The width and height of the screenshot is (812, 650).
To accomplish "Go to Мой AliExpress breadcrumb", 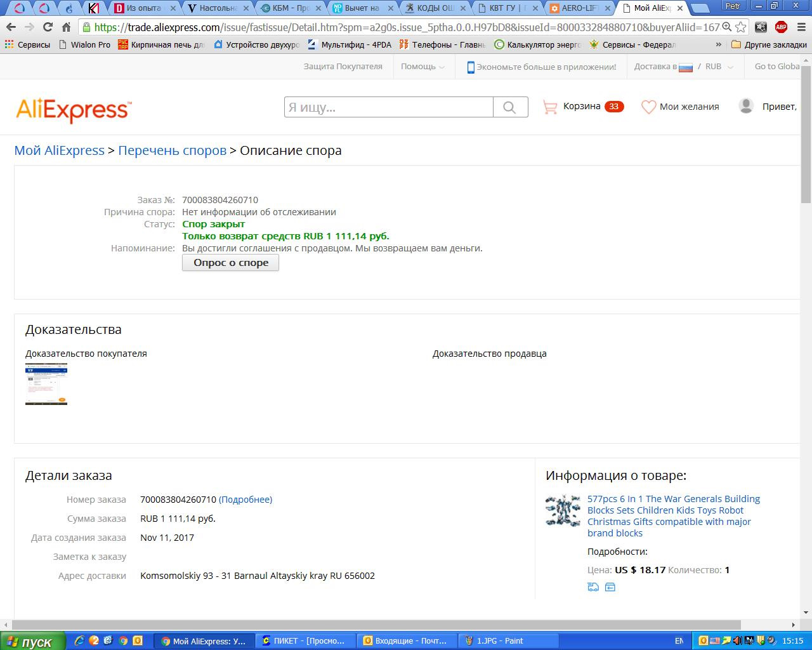I will (60, 150).
